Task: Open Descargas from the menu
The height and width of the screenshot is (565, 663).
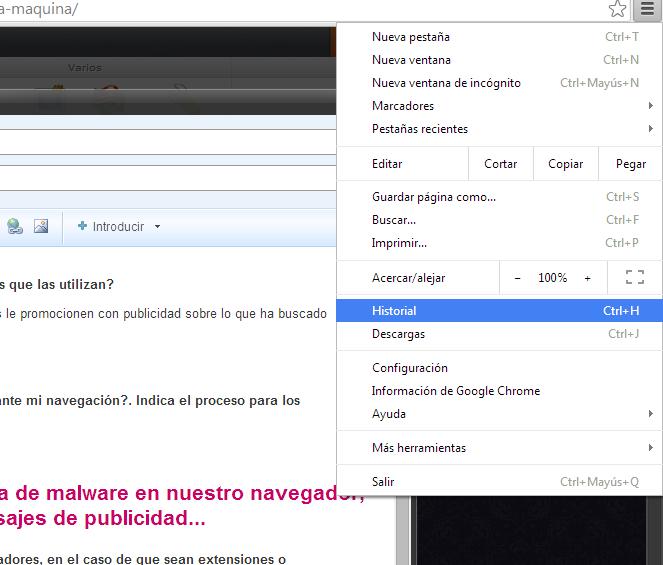Action: click(x=499, y=334)
